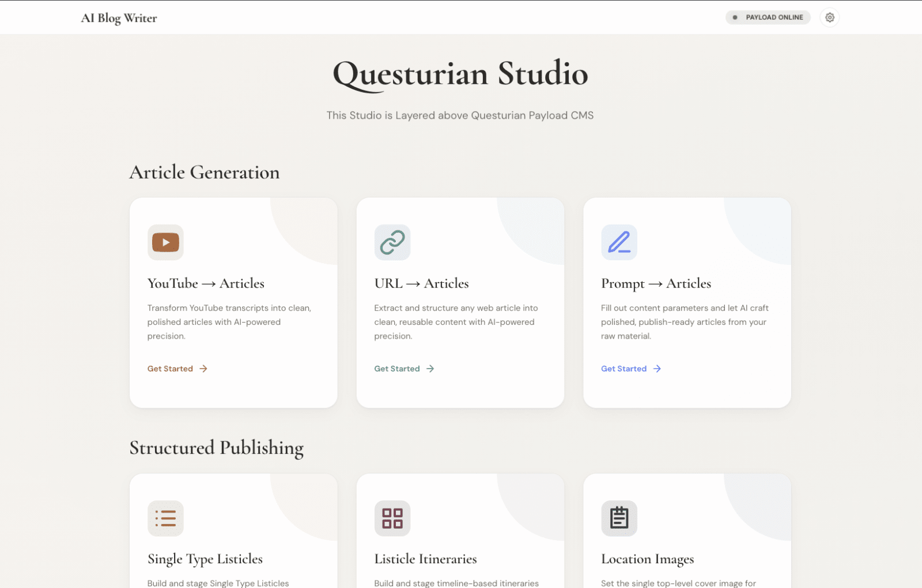Click the Prompt pencil icon
Screen dimensions: 922x588
(x=619, y=242)
